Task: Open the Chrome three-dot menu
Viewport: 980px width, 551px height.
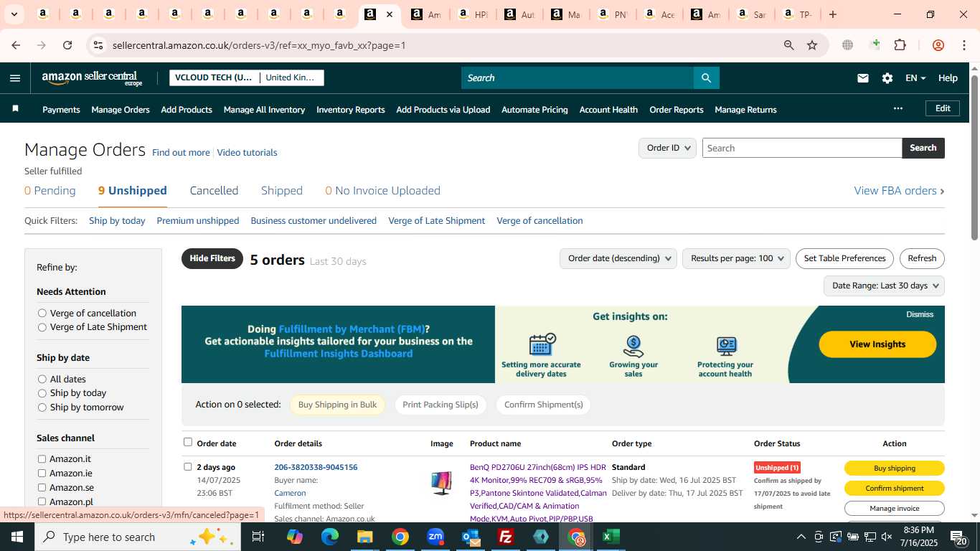Action: [964, 45]
